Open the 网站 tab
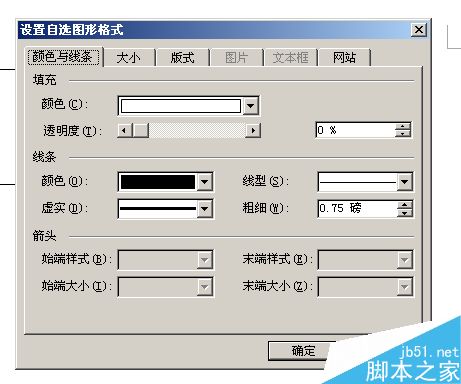461x384 pixels. point(344,58)
